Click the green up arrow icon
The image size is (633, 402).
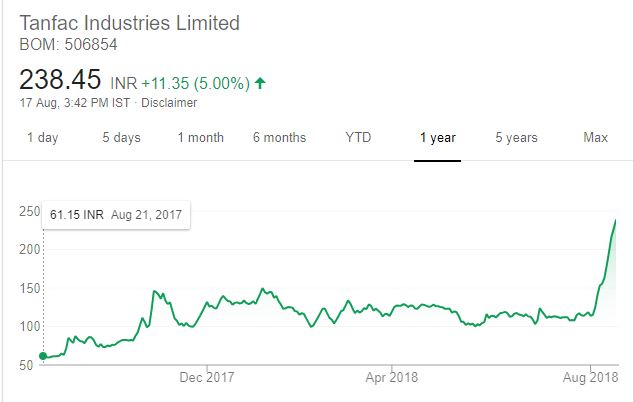coord(260,83)
